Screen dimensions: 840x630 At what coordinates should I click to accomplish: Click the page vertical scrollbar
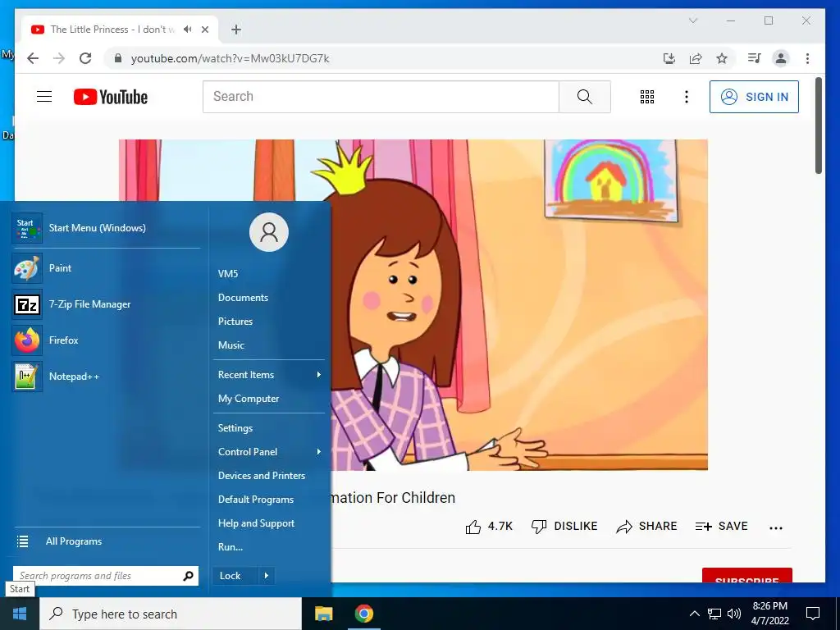click(x=818, y=126)
